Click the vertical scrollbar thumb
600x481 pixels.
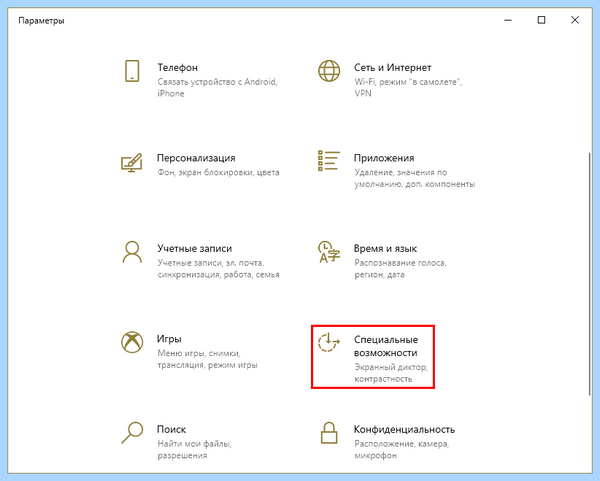[589, 274]
